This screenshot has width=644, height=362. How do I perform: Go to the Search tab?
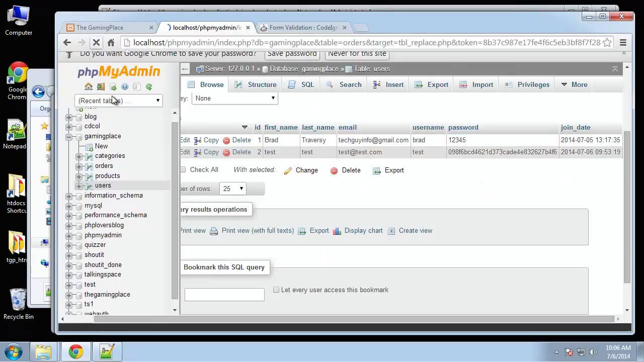coord(344,84)
